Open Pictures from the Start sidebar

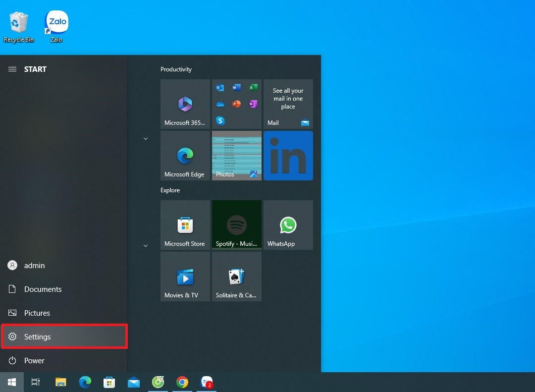coord(64,313)
